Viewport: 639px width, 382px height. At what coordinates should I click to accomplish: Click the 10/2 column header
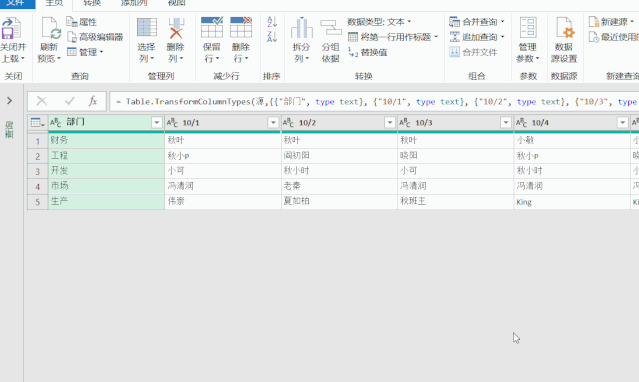coord(339,122)
